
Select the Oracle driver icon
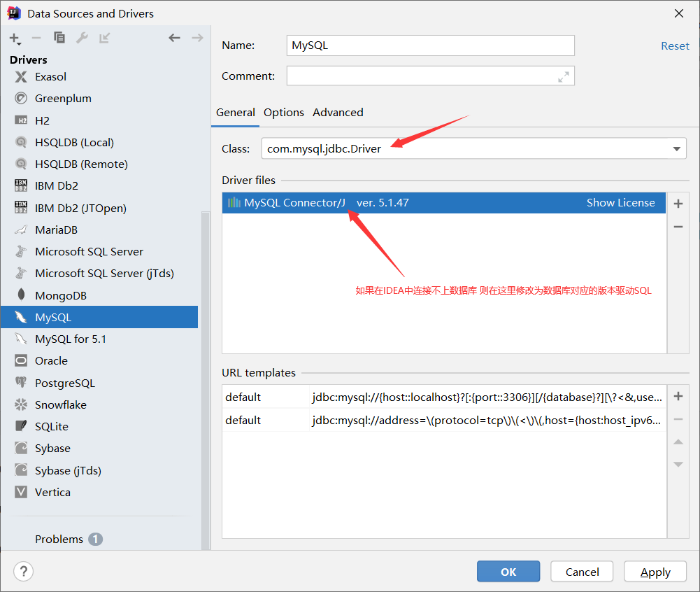point(21,360)
